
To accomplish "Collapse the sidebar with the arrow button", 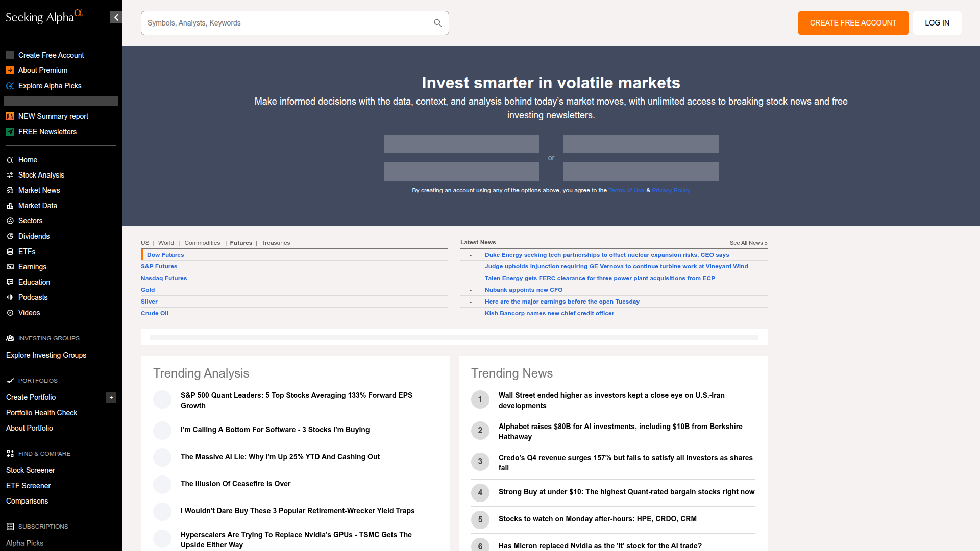I will point(116,17).
